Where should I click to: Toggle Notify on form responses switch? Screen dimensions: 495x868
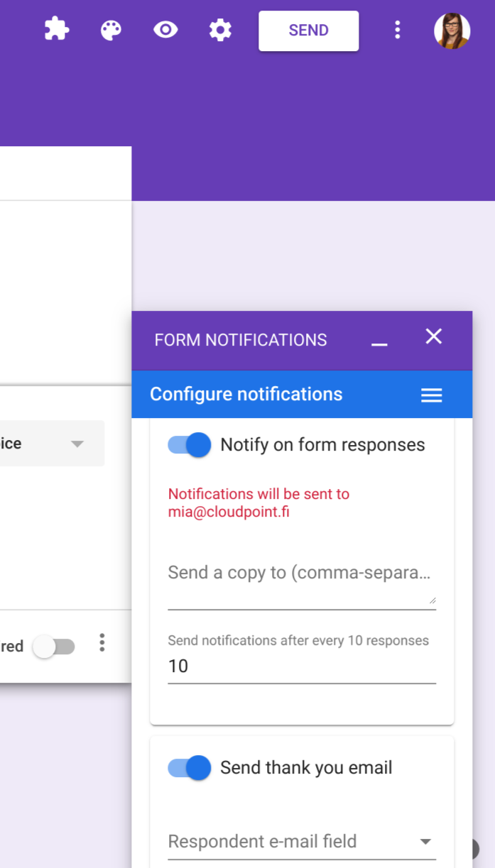pyautogui.click(x=190, y=445)
